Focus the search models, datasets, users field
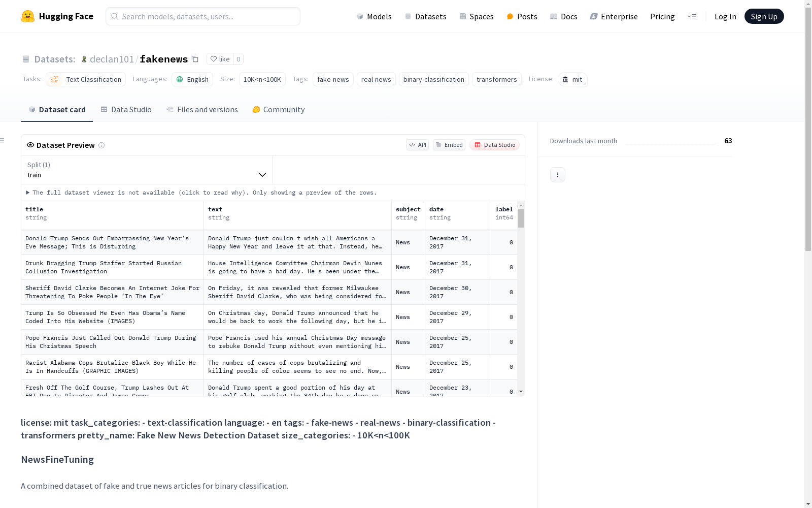Screen dimensions: 812x508 (x=203, y=16)
